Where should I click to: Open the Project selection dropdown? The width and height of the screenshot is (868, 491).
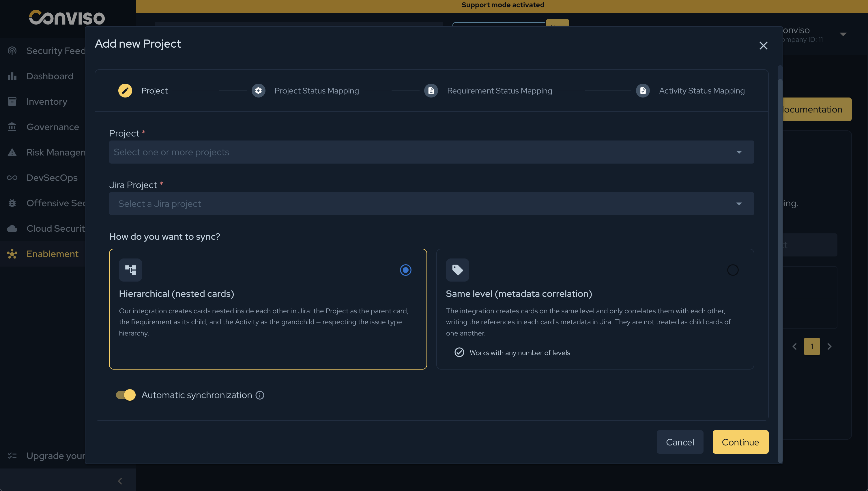click(x=432, y=152)
